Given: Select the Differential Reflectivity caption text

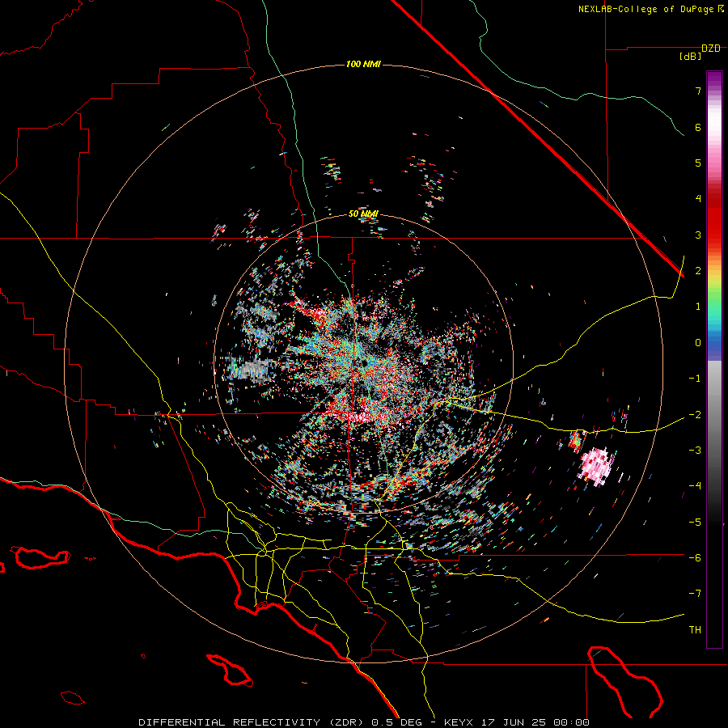Looking at the screenshot, I should click(364, 722).
